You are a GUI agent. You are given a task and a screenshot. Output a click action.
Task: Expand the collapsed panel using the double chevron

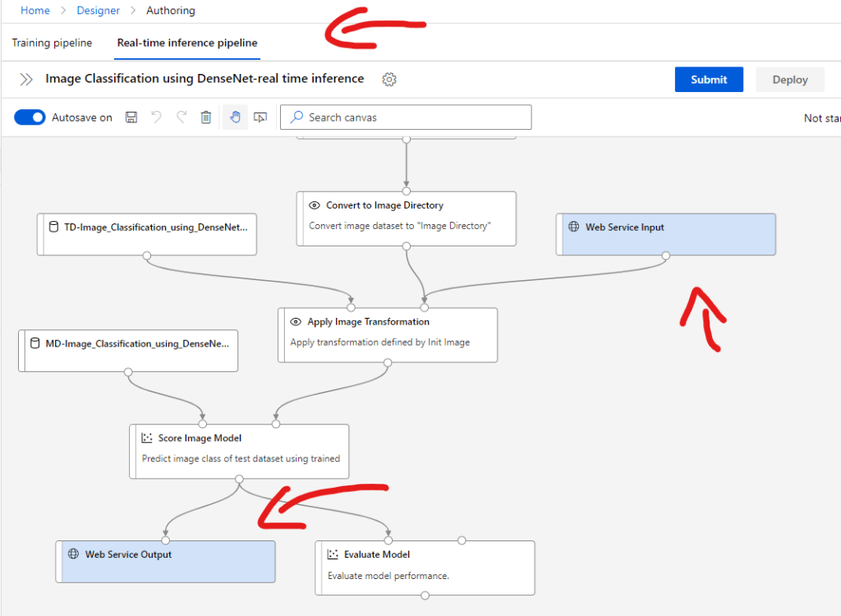[25, 79]
